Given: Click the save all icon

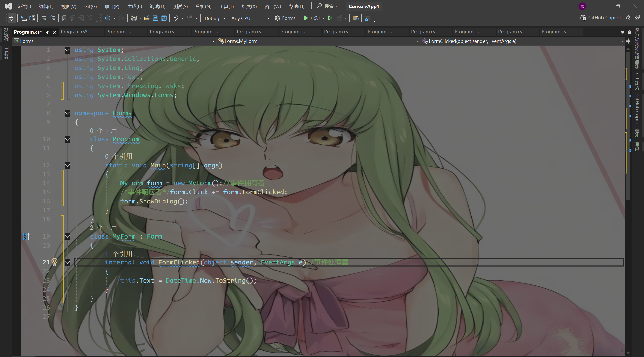Looking at the screenshot, I should pyautogui.click(x=164, y=18).
